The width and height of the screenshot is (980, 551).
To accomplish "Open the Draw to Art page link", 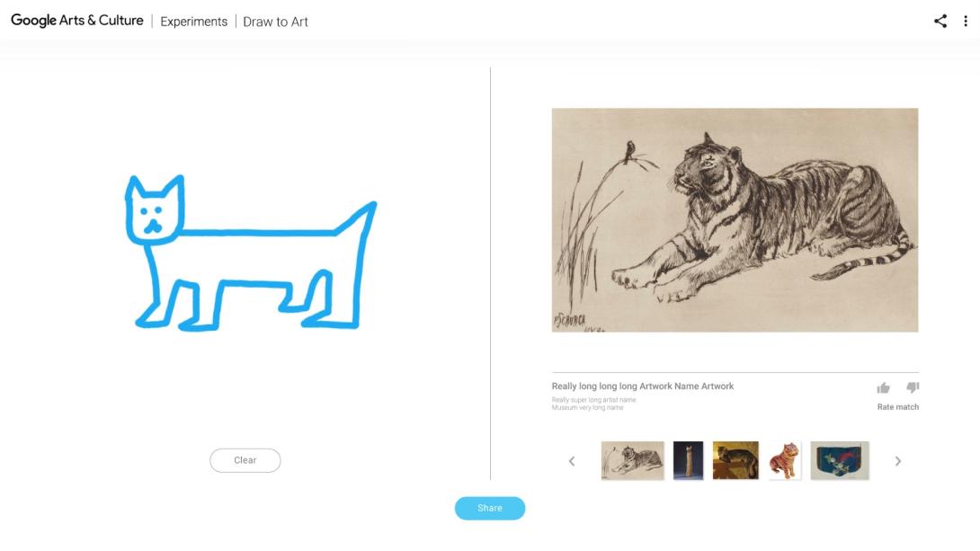I will [x=276, y=22].
